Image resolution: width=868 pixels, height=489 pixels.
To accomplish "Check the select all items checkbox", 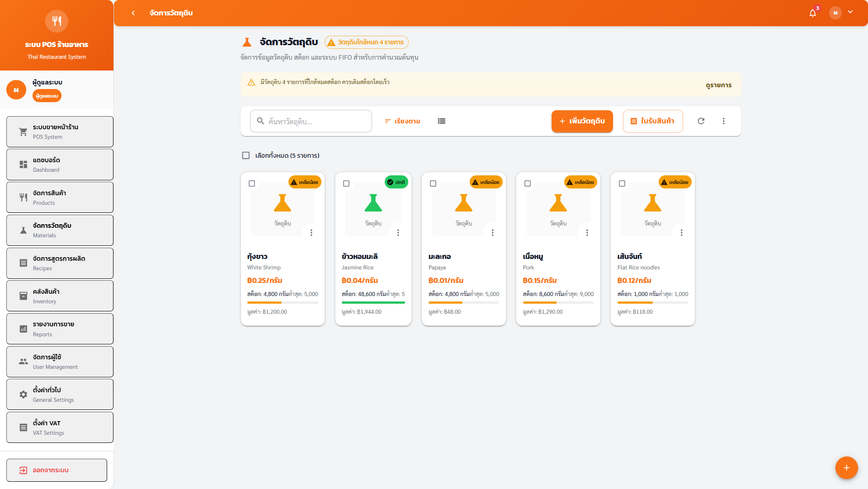I will coord(246,155).
